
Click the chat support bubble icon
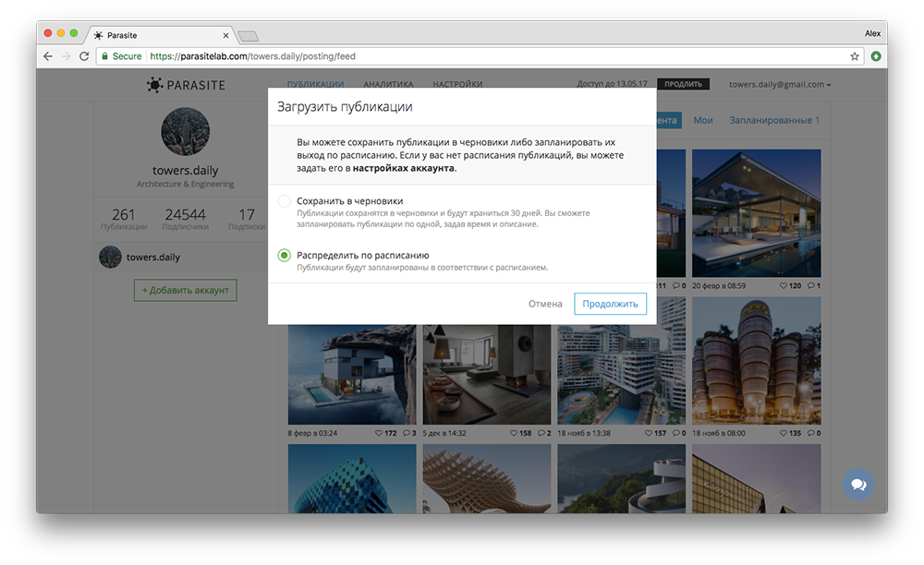857,484
